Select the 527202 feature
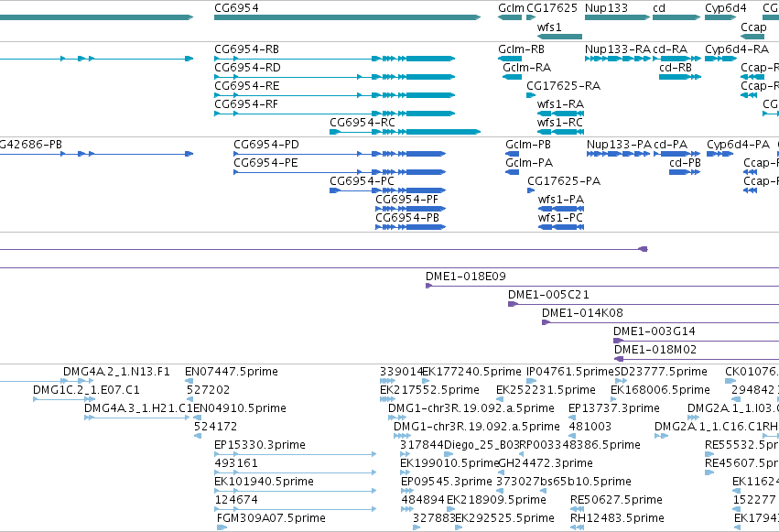Viewport: 779px width, 532px height. point(208,390)
